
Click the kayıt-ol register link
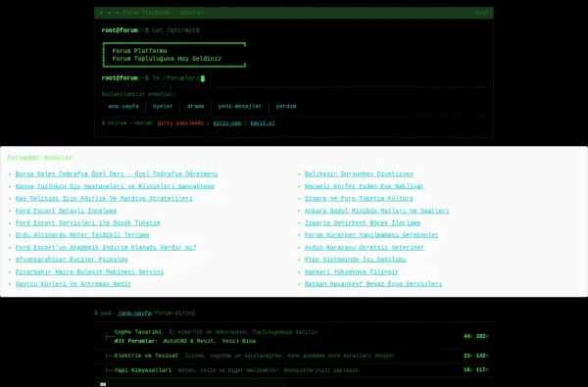tap(263, 123)
